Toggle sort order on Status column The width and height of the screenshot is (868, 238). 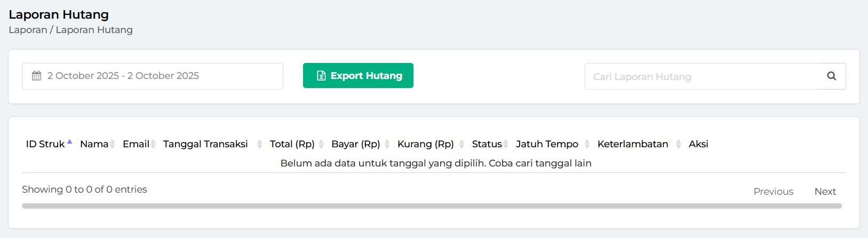coord(506,144)
